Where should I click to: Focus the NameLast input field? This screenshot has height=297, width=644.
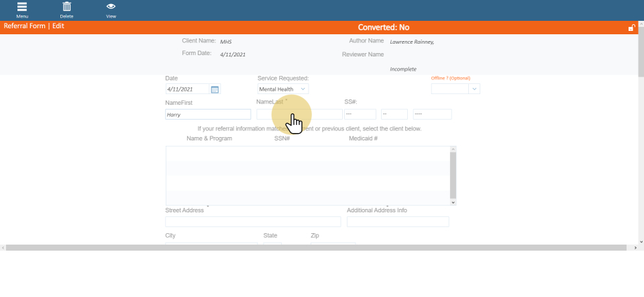pyautogui.click(x=299, y=114)
